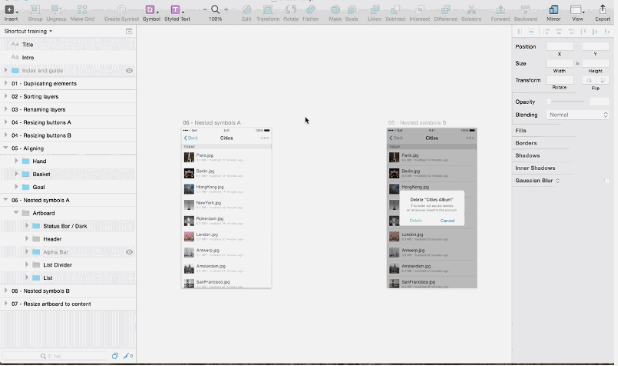This screenshot has height=366, width=618.
Task: Open the Symbol toolbar menu
Action: (x=151, y=10)
